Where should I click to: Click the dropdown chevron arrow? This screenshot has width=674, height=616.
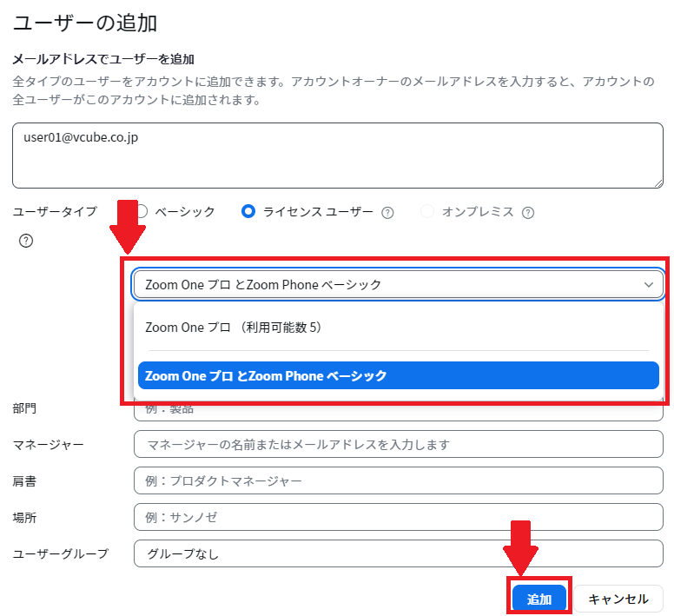click(x=649, y=285)
